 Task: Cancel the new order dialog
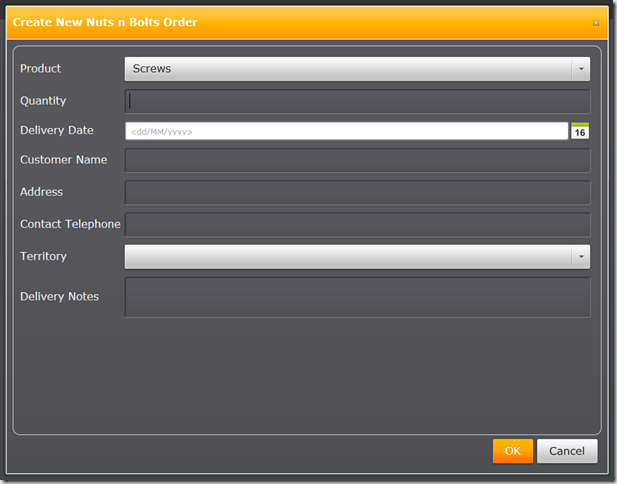tap(567, 451)
